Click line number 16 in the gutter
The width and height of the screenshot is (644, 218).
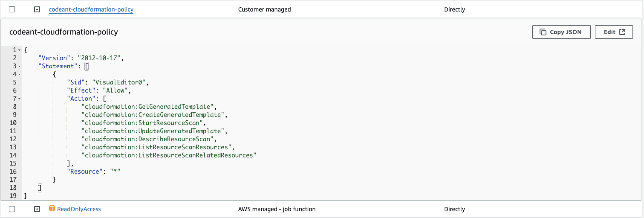click(x=13, y=171)
